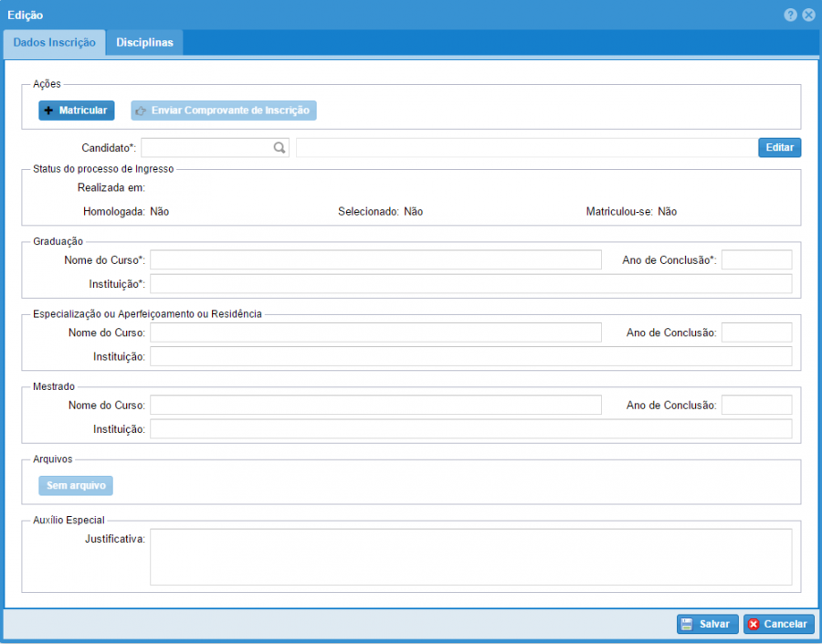Screen dimensions: 822x644
Task: Click the Justificativa text area
Action: 470,556
